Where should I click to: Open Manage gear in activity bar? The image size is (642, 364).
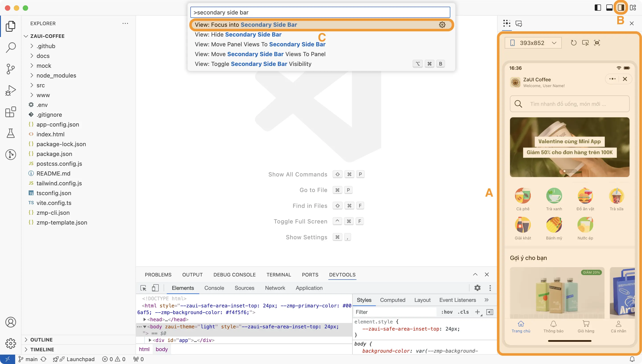tap(10, 343)
